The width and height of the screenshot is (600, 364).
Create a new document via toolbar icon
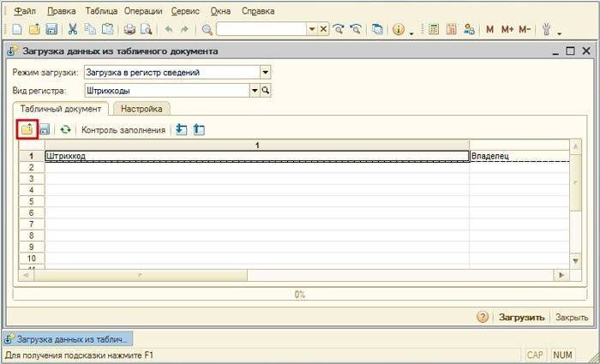click(17, 30)
